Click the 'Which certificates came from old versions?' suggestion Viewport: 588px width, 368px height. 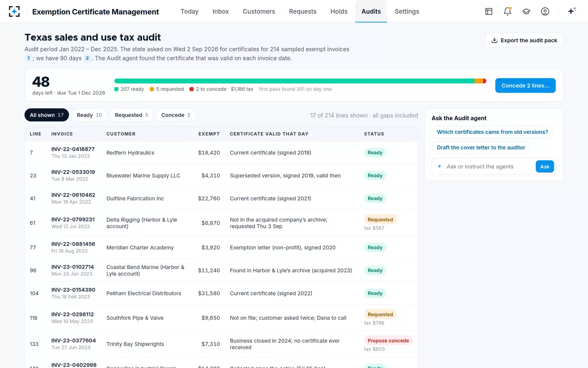coord(492,132)
